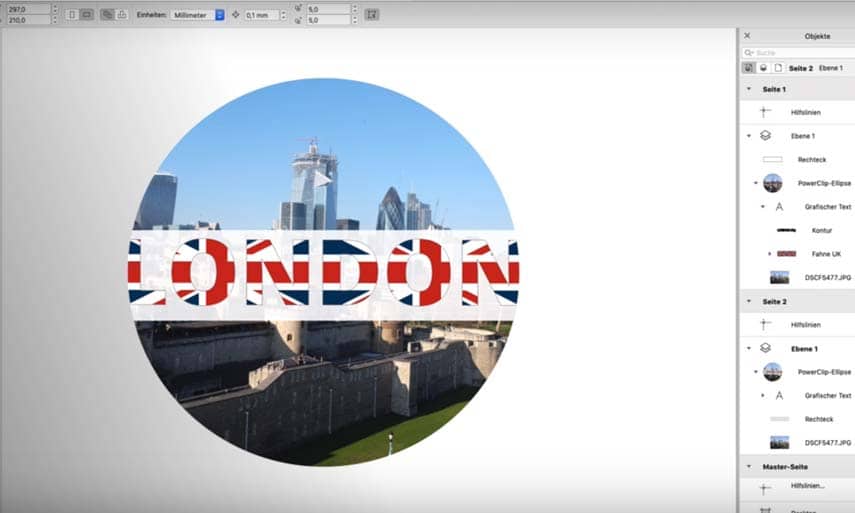
Task: Apply page size to all pages icon
Action: pyautogui.click(x=107, y=15)
